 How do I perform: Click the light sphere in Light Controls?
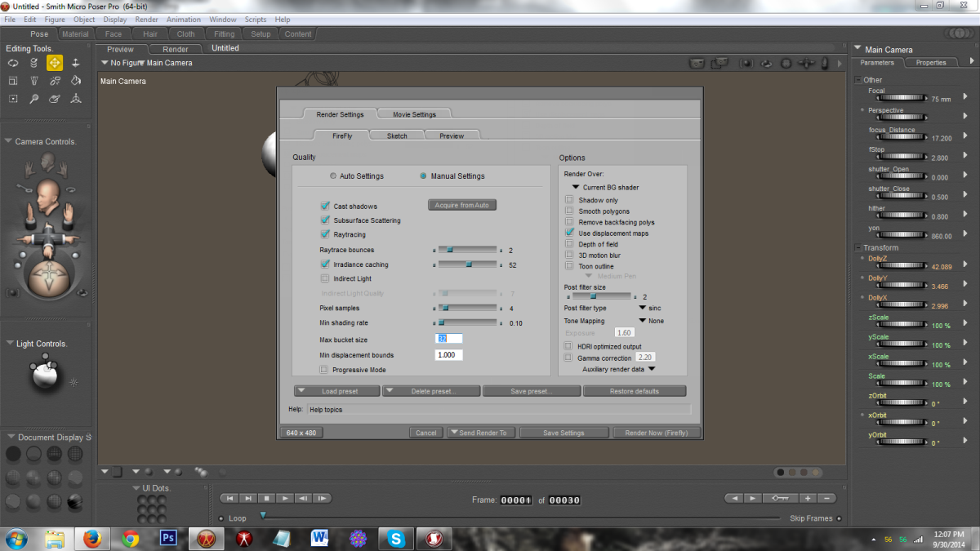(46, 375)
